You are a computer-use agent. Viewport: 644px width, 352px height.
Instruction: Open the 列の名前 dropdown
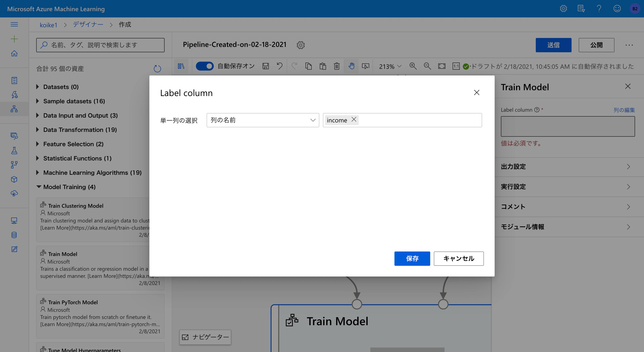[263, 120]
